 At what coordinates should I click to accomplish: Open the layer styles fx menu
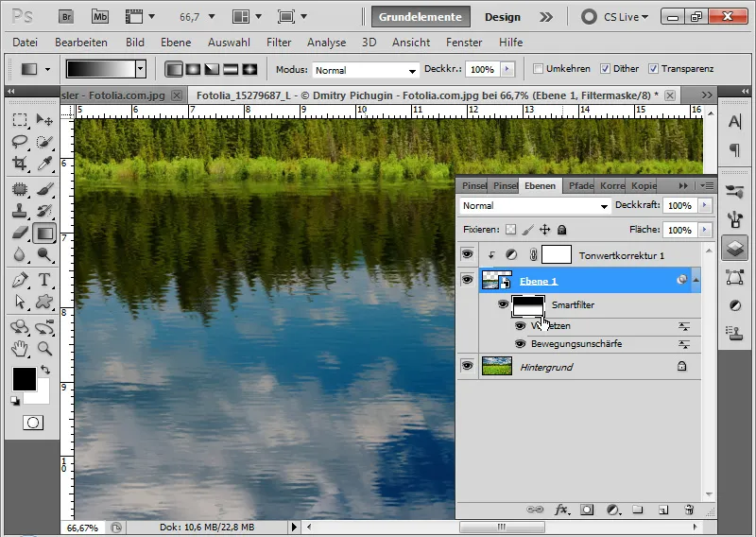coord(561,510)
